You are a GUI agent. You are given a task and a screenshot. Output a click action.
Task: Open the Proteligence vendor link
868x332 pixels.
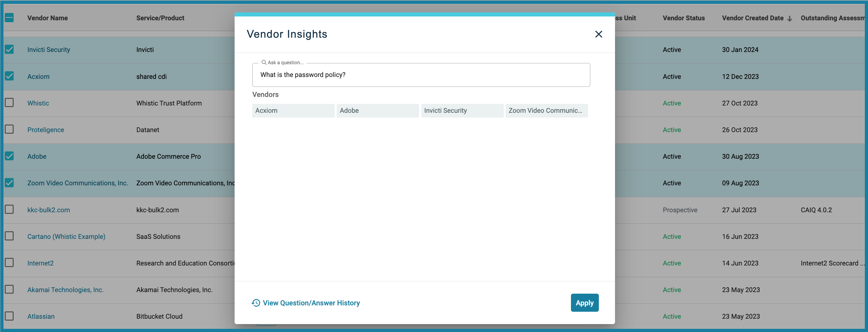(45, 130)
